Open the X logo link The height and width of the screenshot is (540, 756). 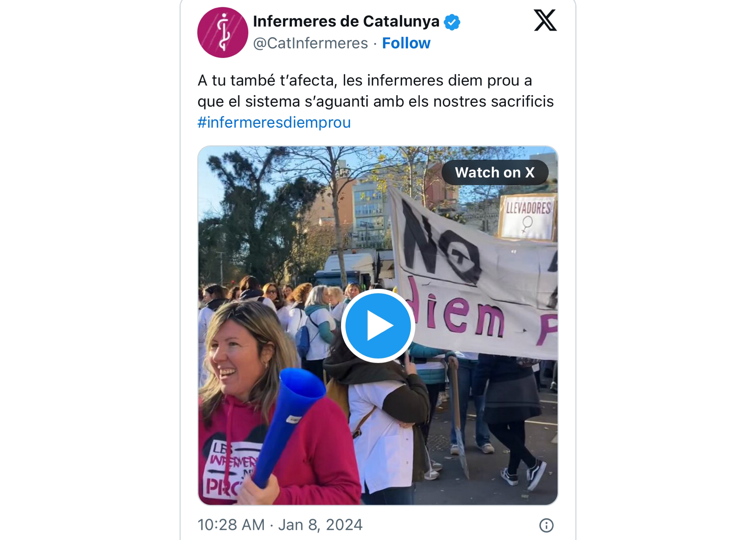coord(545,20)
